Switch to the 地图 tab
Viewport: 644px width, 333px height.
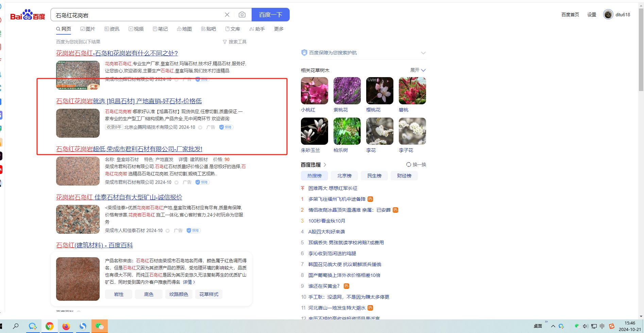(184, 29)
